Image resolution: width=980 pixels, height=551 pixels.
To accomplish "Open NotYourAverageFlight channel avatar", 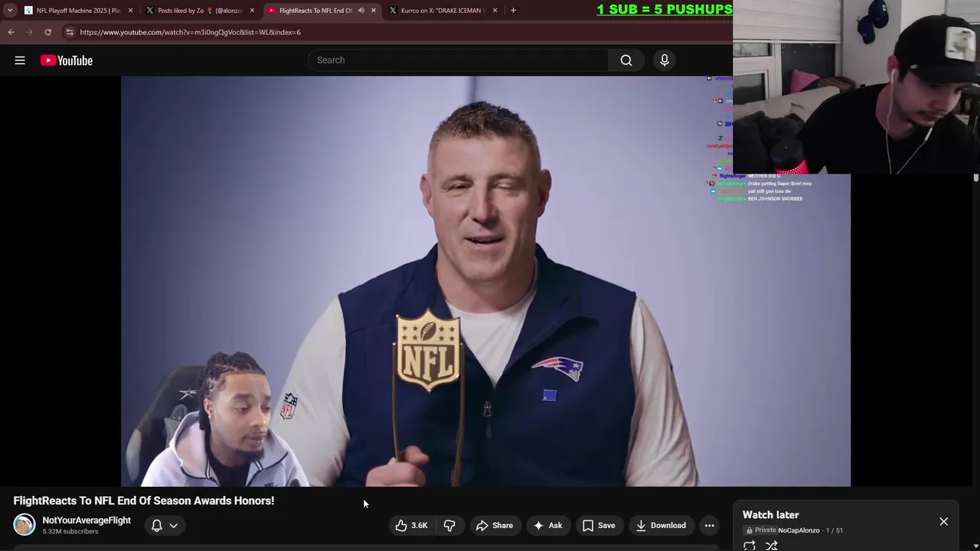I will pyautogui.click(x=24, y=525).
